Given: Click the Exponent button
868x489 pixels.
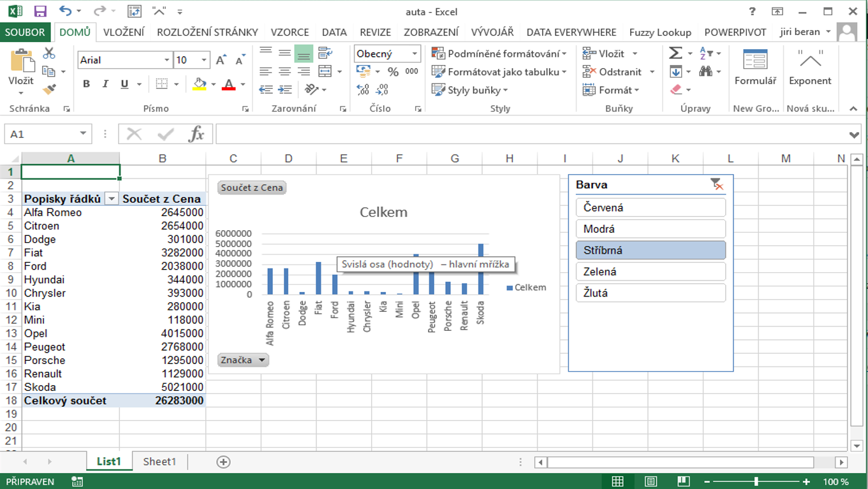Looking at the screenshot, I should point(810,68).
